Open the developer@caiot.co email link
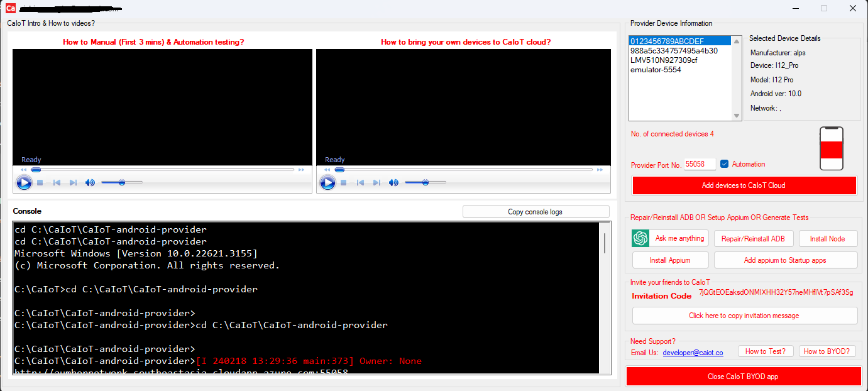The height and width of the screenshot is (391, 868). click(x=693, y=353)
